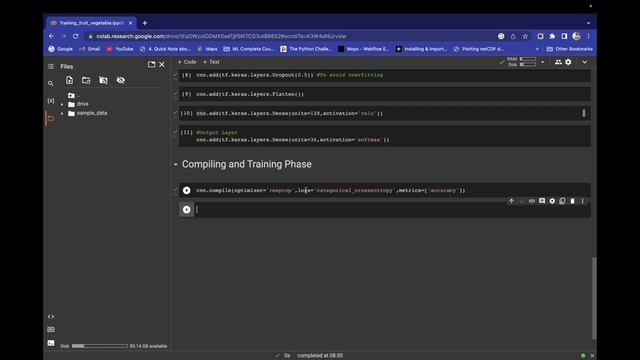The width and height of the screenshot is (640, 360).
Task: Reload the Colab page
Action: 76,36
